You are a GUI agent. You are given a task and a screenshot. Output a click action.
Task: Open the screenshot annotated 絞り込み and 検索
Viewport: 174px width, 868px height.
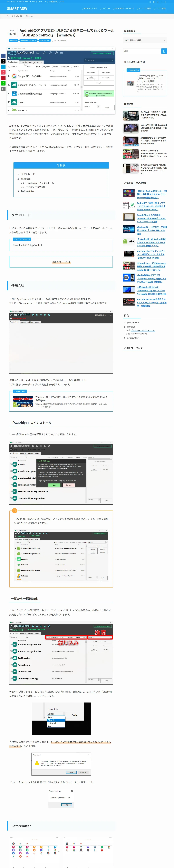coord(61,653)
